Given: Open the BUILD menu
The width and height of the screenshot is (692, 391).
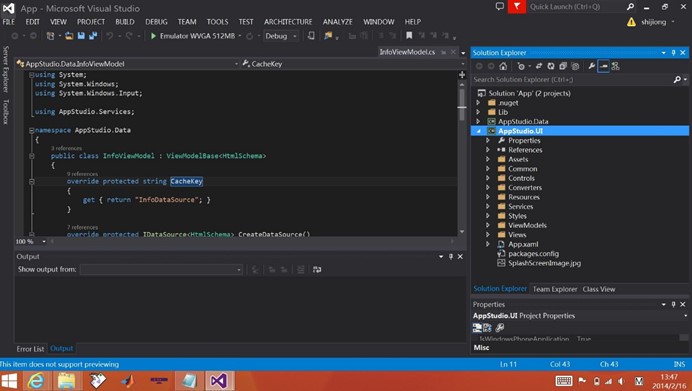Looking at the screenshot, I should click(125, 22).
